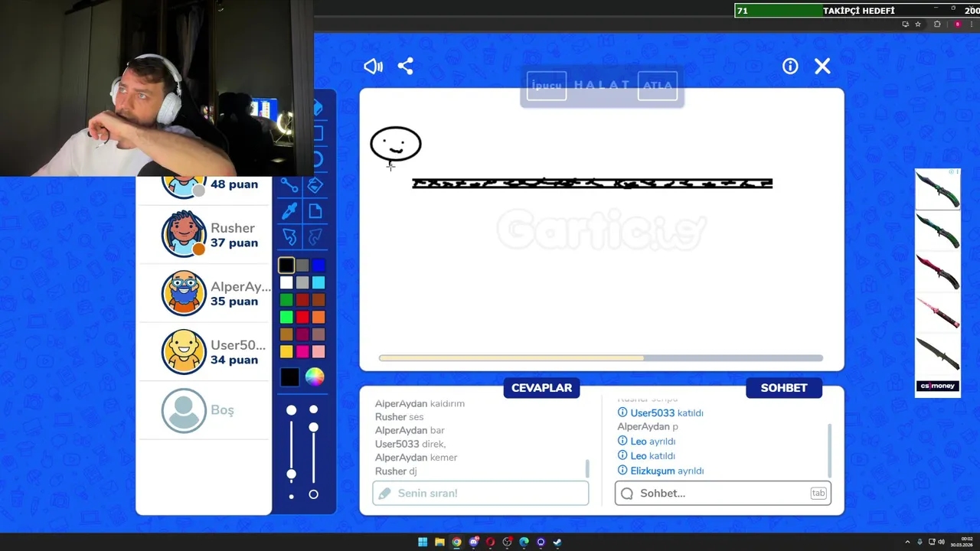Viewport: 980px width, 551px height.
Task: Click the pink knife ad thumbnail
Action: tap(938, 313)
